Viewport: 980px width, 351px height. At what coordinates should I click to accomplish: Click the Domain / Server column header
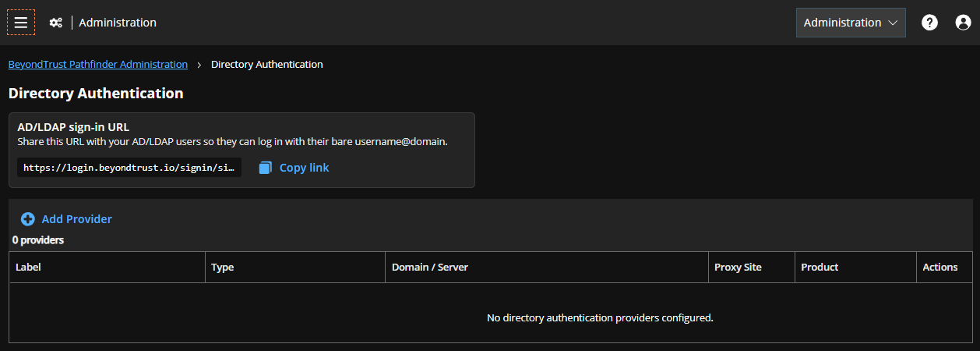click(547, 267)
